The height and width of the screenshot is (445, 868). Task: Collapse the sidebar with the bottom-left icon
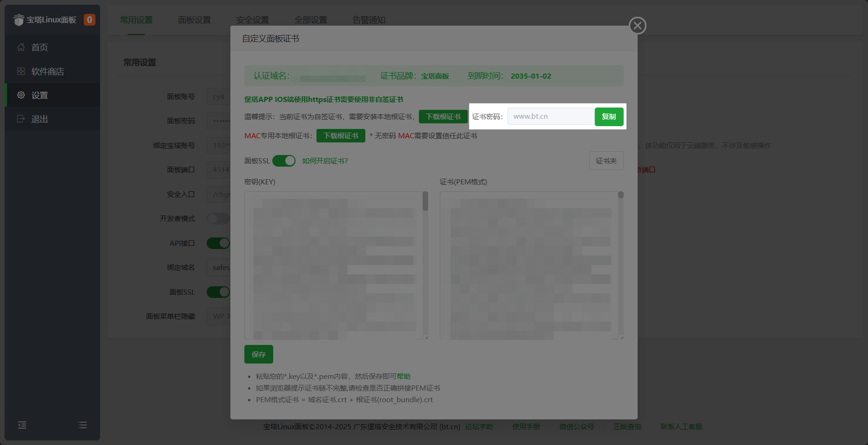click(x=22, y=425)
